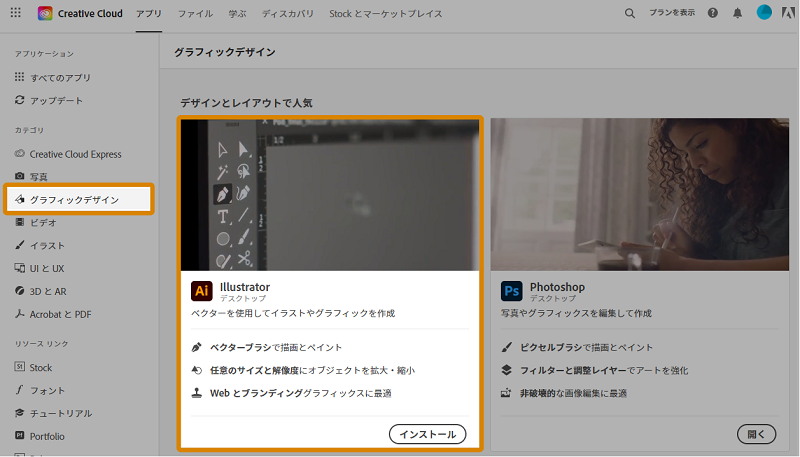Open Stock とマーケットプレイス tab

386,14
